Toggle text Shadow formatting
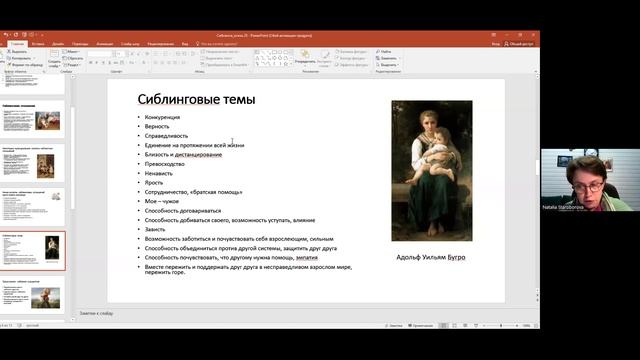 [x=109, y=62]
